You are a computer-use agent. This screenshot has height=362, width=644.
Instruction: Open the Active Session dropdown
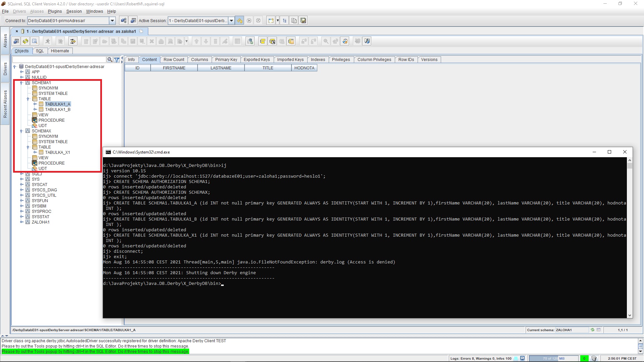click(x=231, y=21)
